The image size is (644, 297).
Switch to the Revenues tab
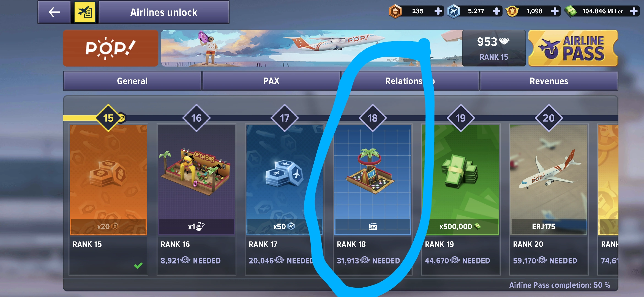(549, 81)
